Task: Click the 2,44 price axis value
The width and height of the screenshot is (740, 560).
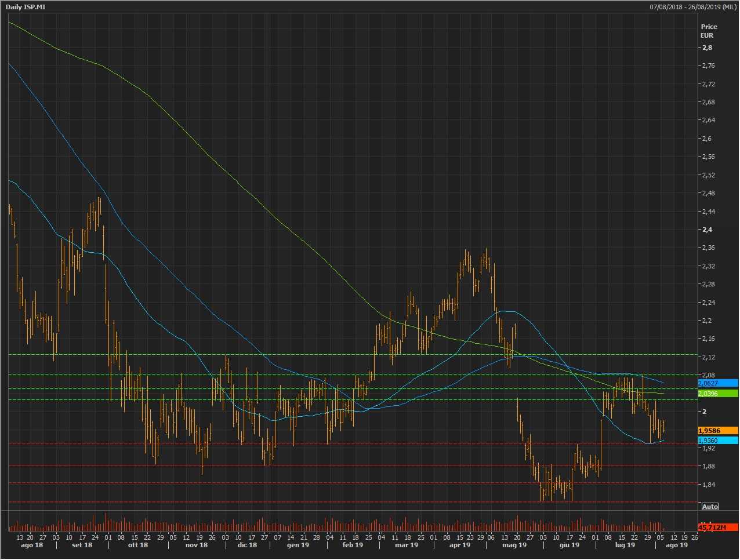Action: (708, 212)
